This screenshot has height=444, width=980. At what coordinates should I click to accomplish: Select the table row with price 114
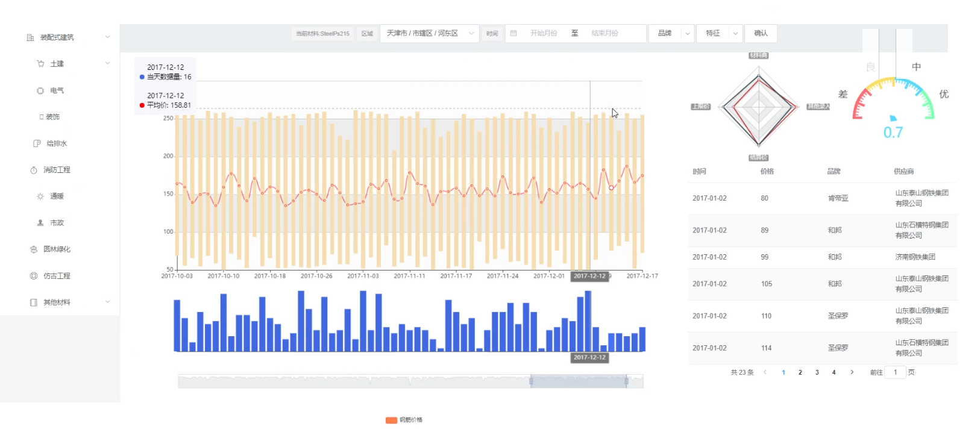(x=822, y=348)
